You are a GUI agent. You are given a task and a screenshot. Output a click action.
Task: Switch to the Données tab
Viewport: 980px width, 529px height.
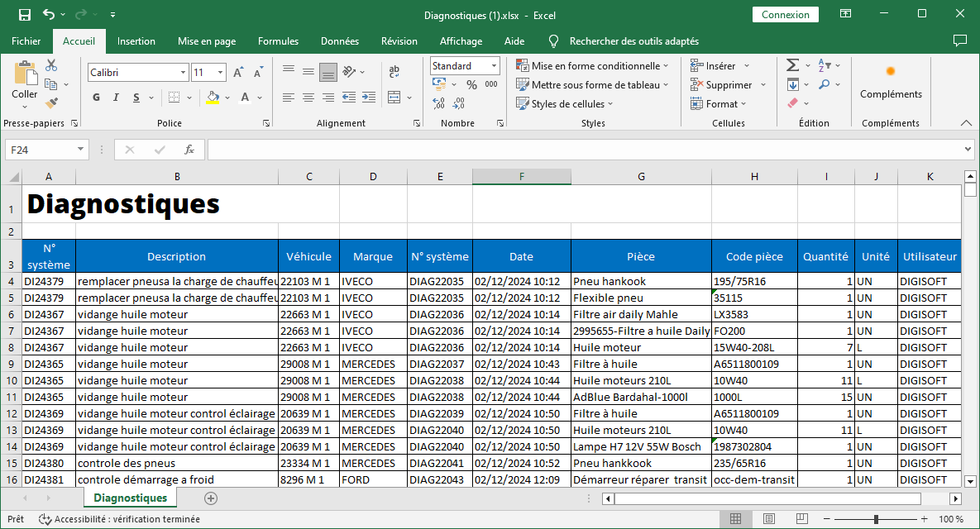[340, 41]
